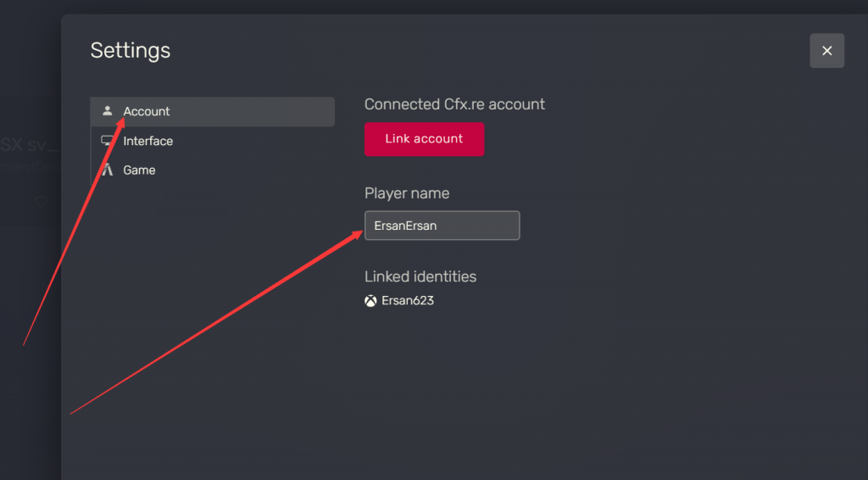Switch to the Interface settings section

tap(213, 141)
